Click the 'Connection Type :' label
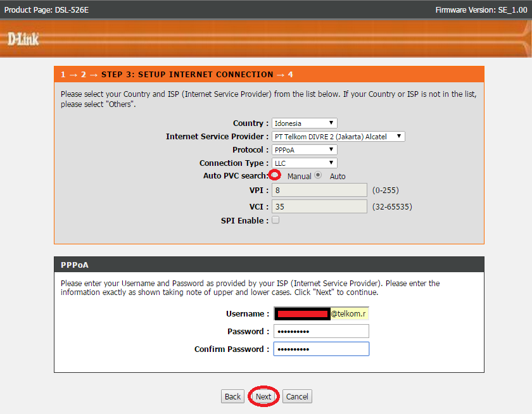 (234, 163)
